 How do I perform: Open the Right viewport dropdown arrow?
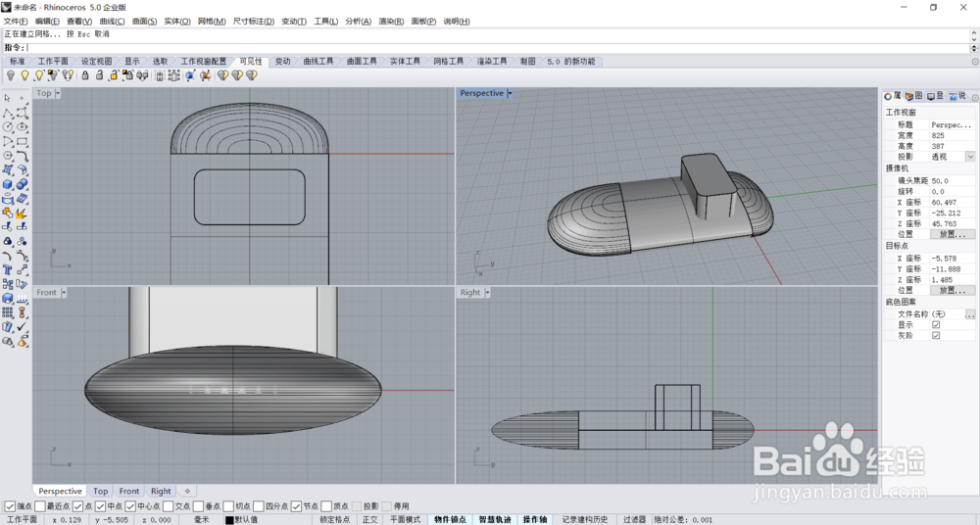click(x=487, y=293)
